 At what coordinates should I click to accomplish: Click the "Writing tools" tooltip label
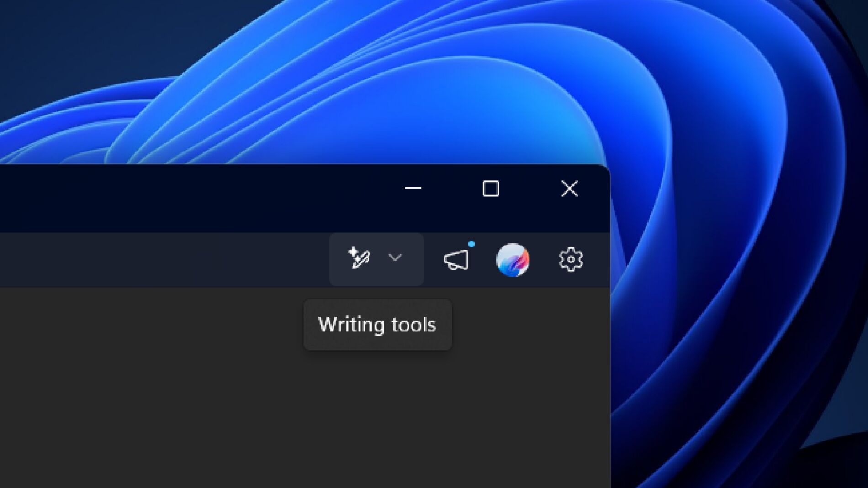click(x=377, y=325)
